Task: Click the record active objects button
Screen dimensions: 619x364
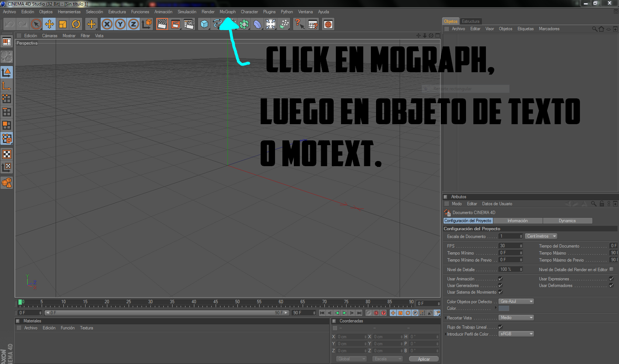Action: point(369,313)
